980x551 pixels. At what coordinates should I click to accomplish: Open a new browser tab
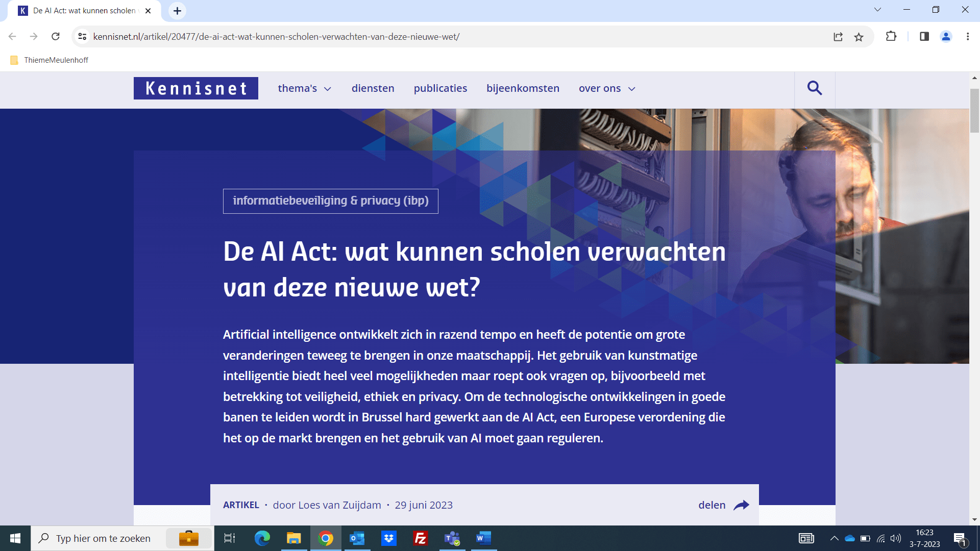point(177,11)
